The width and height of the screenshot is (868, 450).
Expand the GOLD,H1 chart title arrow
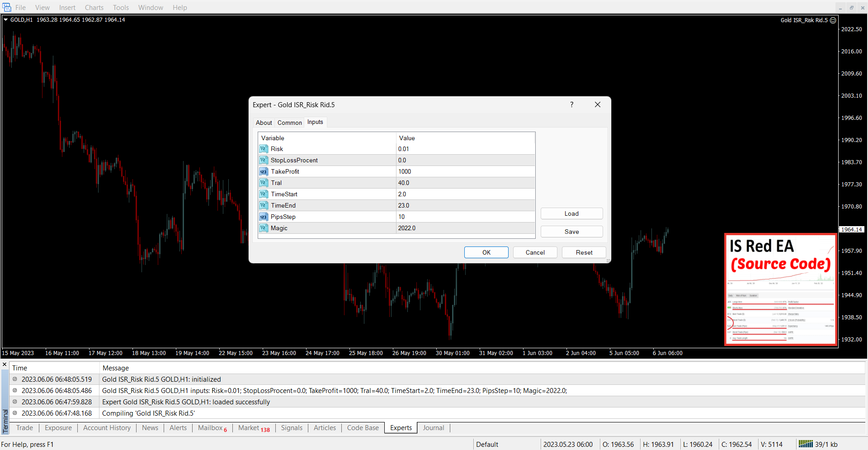[x=6, y=19]
